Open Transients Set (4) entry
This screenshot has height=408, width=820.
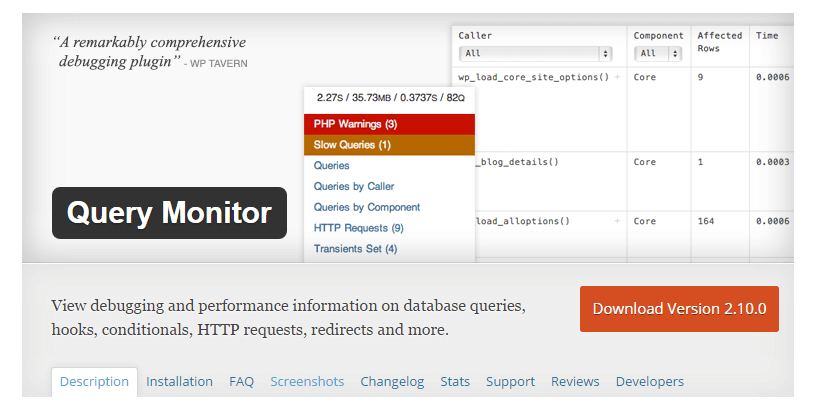click(x=356, y=248)
